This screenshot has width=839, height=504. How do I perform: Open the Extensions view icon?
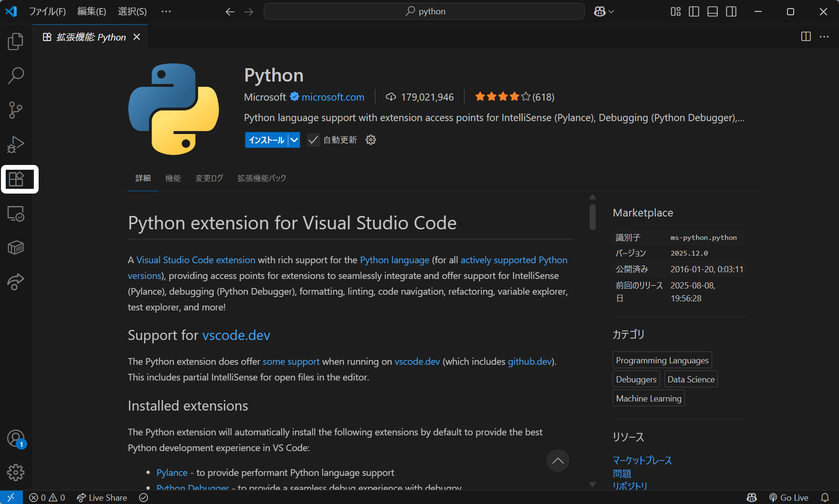(16, 179)
